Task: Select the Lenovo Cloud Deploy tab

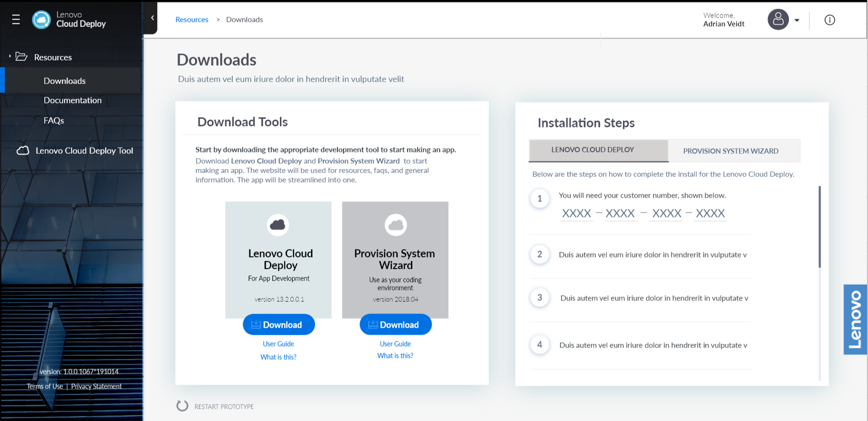Action: tap(592, 150)
